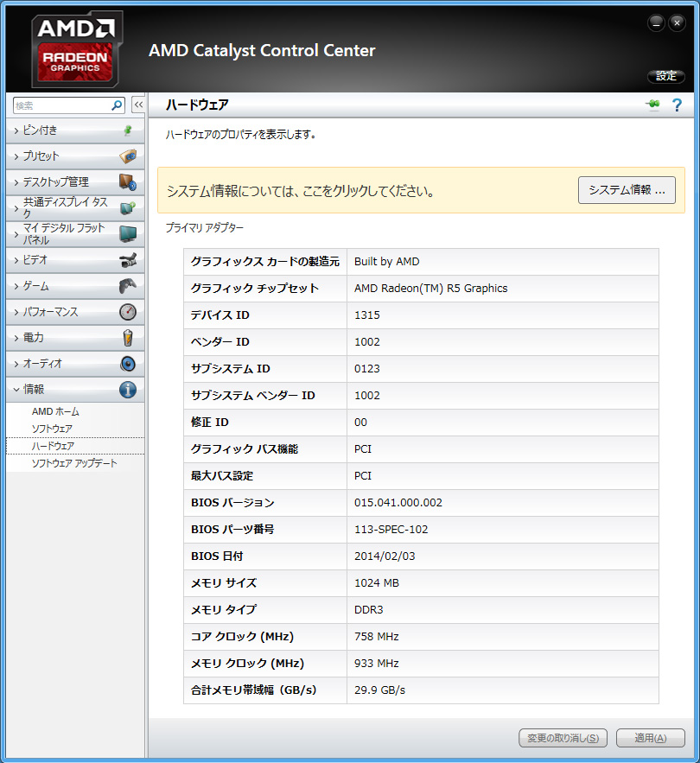
Task: Click the memory clock value 933 MHz
Action: [376, 664]
